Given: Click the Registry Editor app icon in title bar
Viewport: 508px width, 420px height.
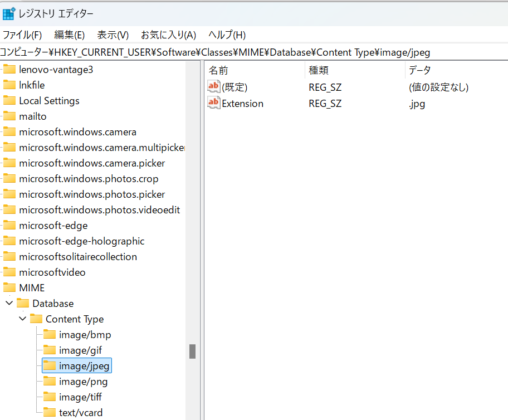Looking at the screenshot, I should click(x=9, y=13).
